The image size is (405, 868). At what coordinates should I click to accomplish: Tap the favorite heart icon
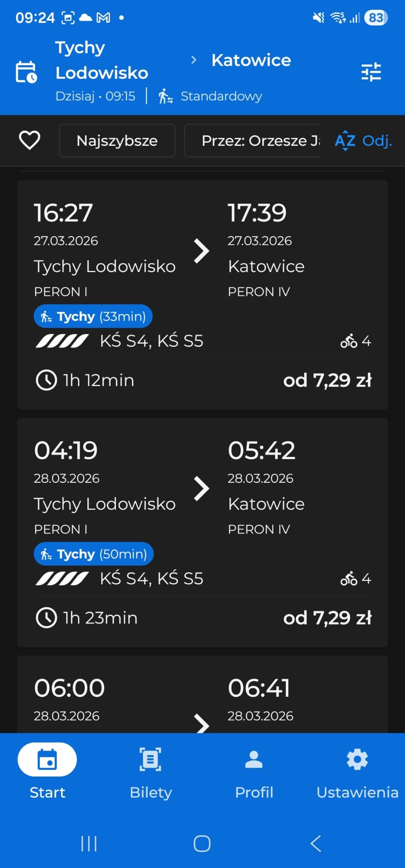(x=30, y=140)
